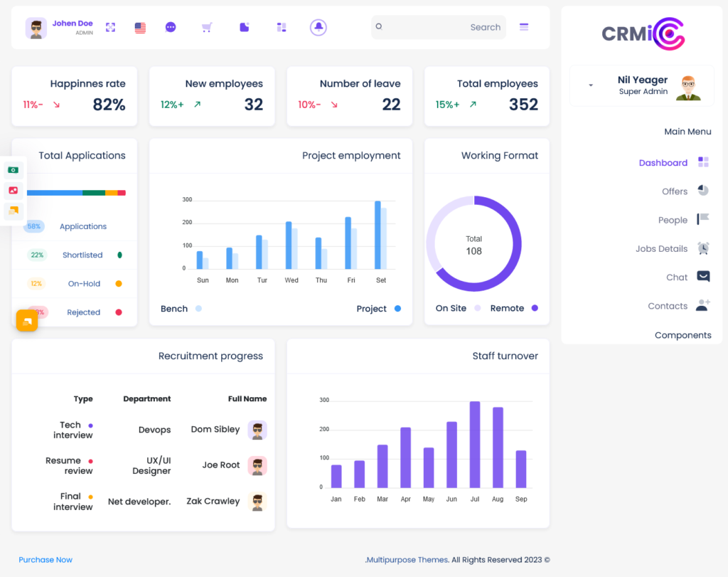Click the Jul bar in Staff turnover chart
The image size is (728, 577).
(x=474, y=445)
